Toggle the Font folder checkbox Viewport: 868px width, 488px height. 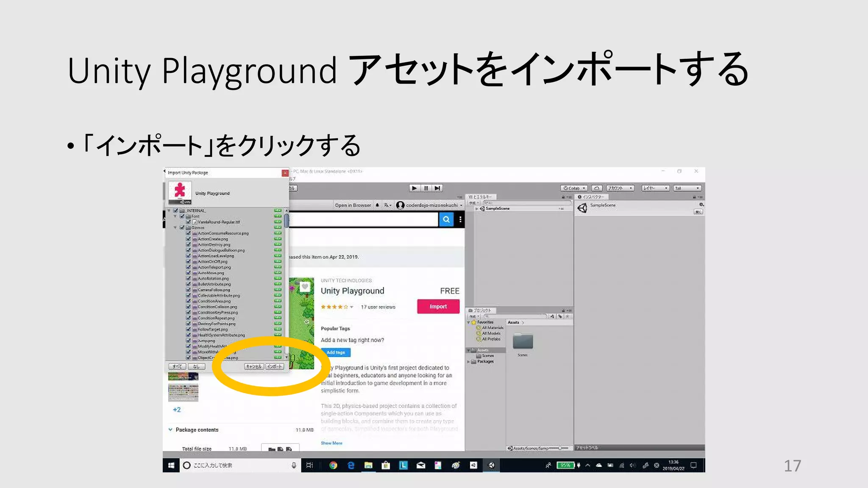click(182, 216)
